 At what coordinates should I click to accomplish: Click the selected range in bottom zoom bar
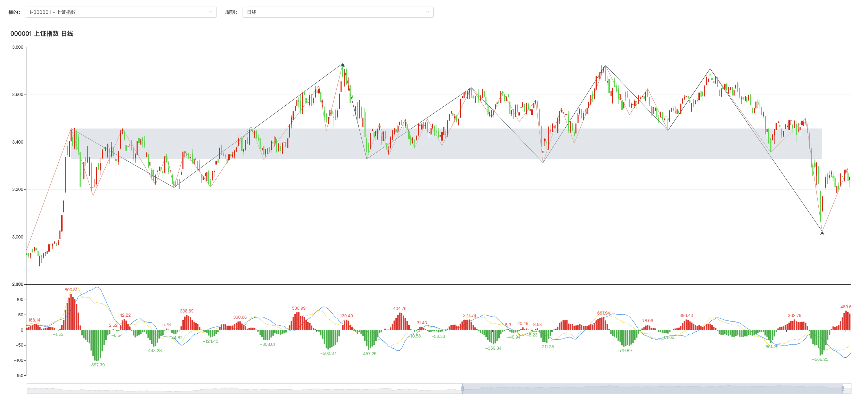click(653, 388)
